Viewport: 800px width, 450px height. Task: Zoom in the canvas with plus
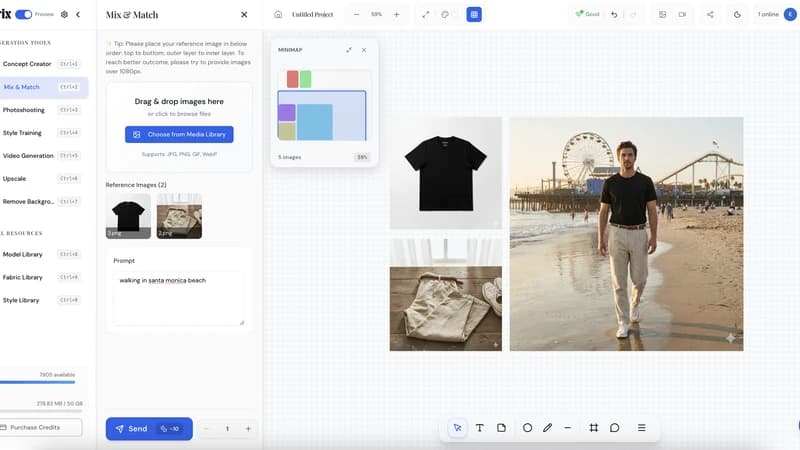point(396,14)
